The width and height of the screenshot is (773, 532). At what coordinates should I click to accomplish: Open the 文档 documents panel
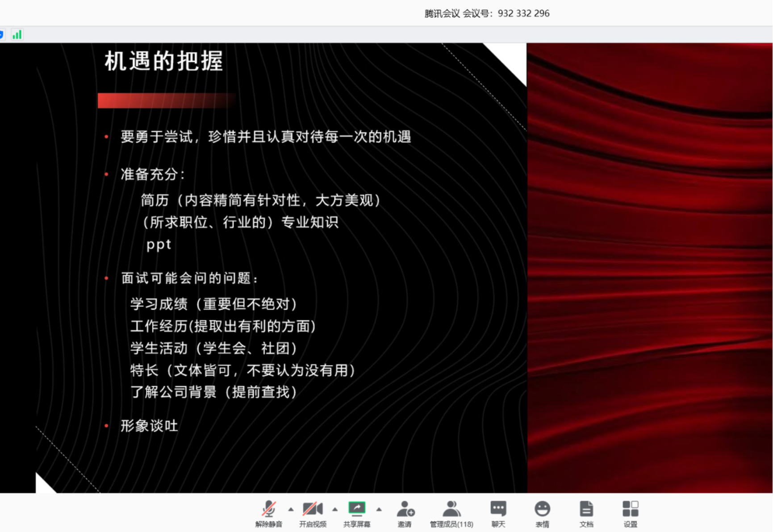click(x=586, y=513)
